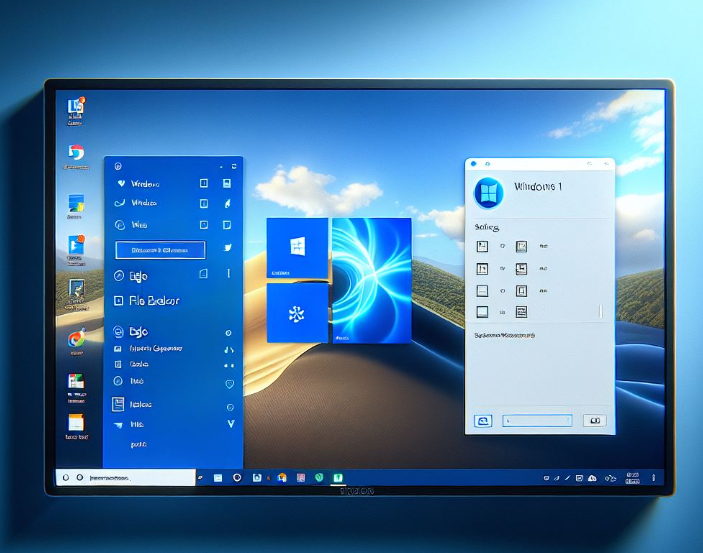
Task: Open the combo box at the settings window bottom
Action: [x=537, y=421]
